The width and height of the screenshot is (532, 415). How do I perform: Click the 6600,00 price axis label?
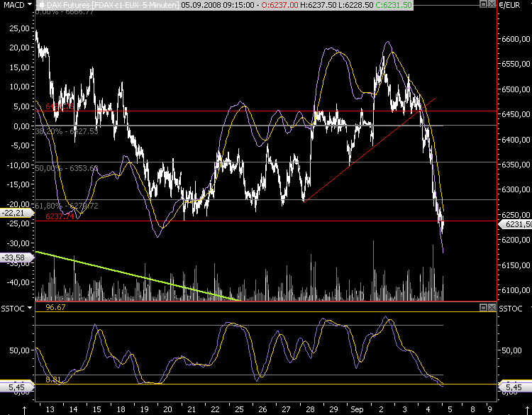[516, 39]
